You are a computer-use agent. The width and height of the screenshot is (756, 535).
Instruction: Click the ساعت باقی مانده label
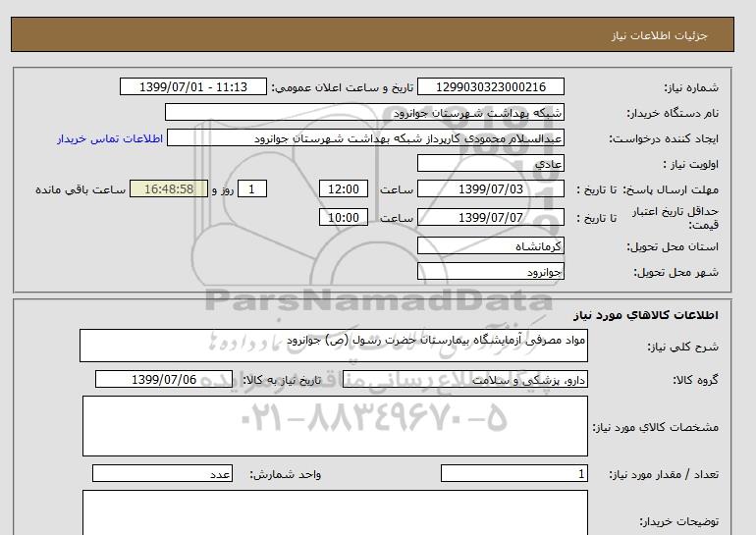tap(81, 189)
